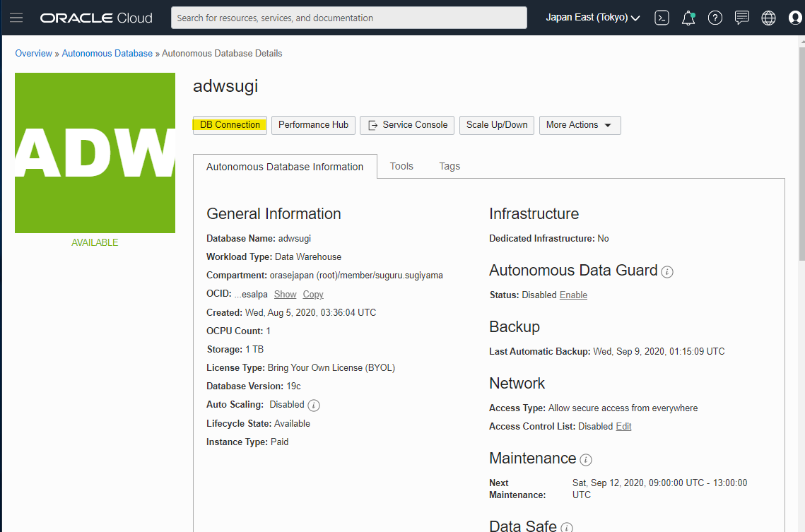Open the feedback chat icon

click(x=741, y=18)
